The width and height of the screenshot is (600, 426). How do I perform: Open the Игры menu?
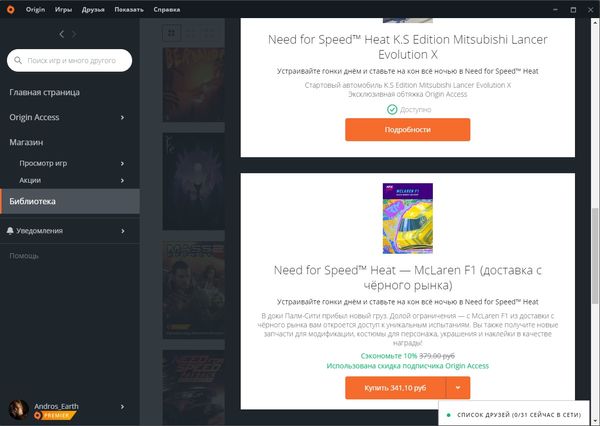(x=63, y=10)
